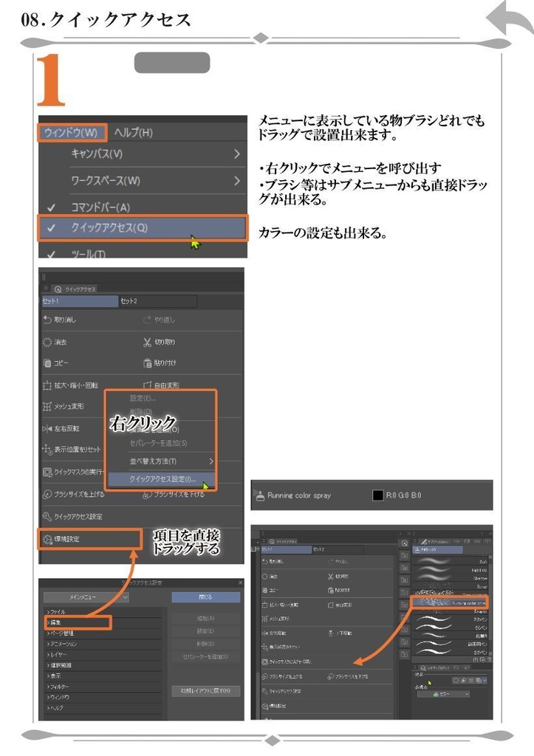Click the 追加(A) button
This screenshot has height=756, width=534.
(x=206, y=618)
